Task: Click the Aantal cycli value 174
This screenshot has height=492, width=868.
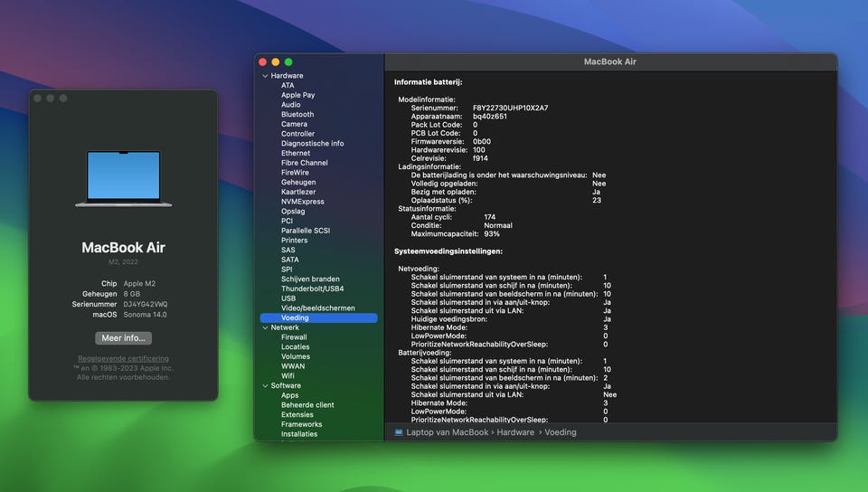Action: coord(489,217)
